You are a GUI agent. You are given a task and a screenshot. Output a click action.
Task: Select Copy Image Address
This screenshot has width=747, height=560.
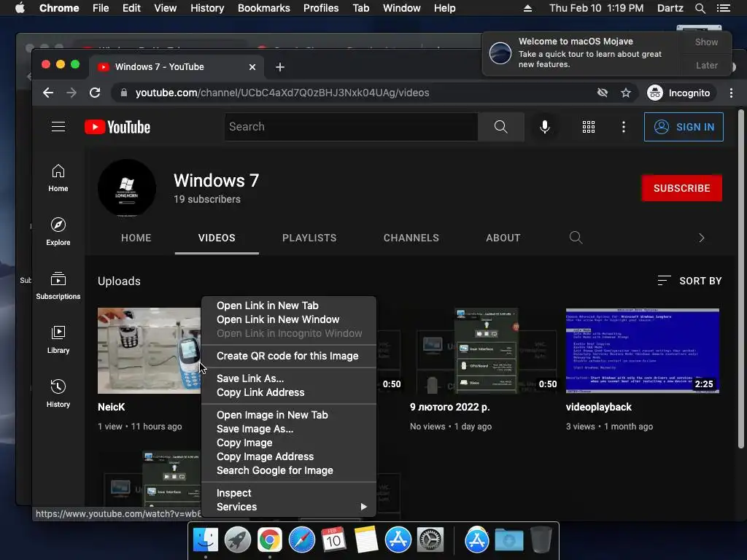point(289,456)
